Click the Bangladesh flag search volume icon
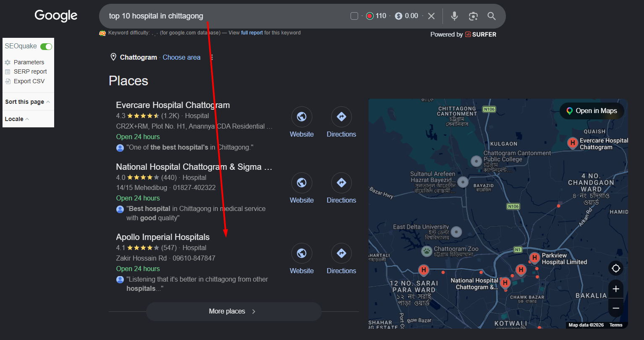Image resolution: width=644 pixels, height=340 pixels. (x=370, y=16)
